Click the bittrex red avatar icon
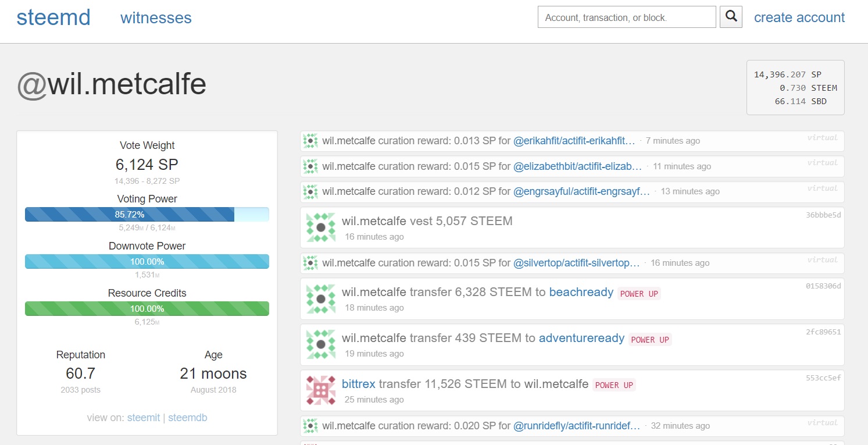Screen dimensions: 868x445 pyautogui.click(x=321, y=390)
